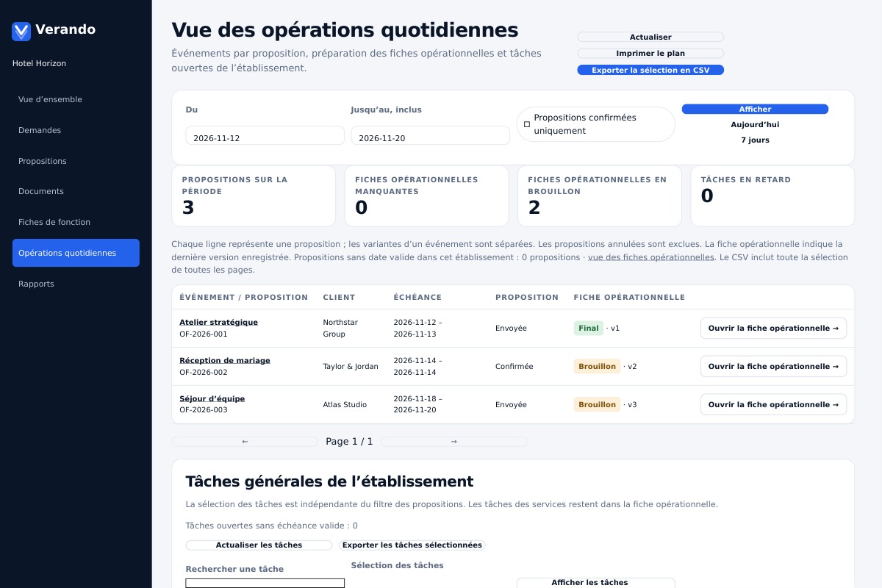This screenshot has height=588, width=882.
Task: Open fiche opérationnelle for Séjour d'équipe
Action: point(773,405)
